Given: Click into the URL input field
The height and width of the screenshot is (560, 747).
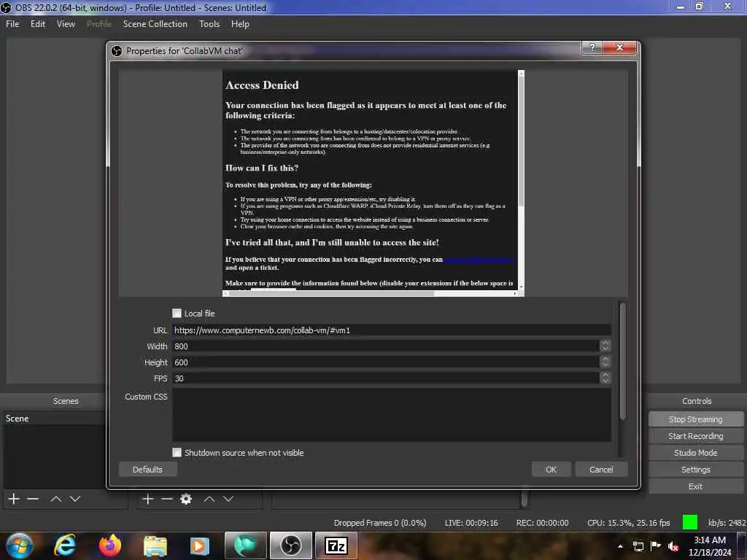Looking at the screenshot, I should coord(392,330).
